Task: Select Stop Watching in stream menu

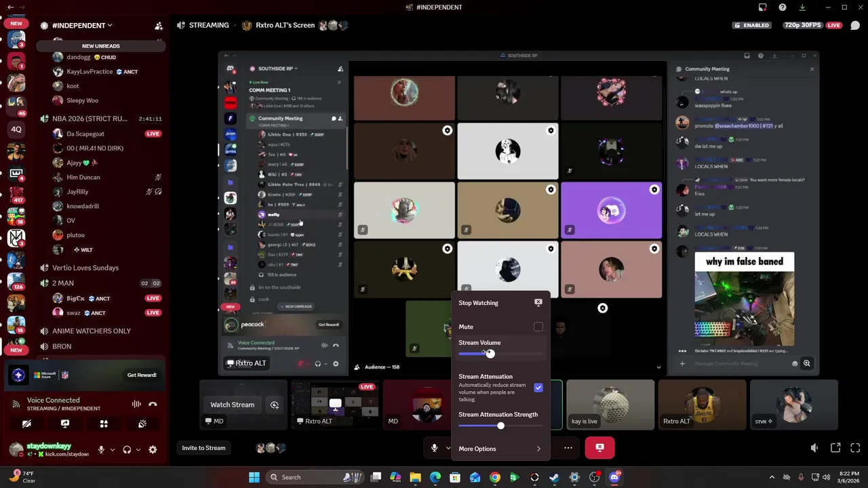Action: tap(500, 303)
